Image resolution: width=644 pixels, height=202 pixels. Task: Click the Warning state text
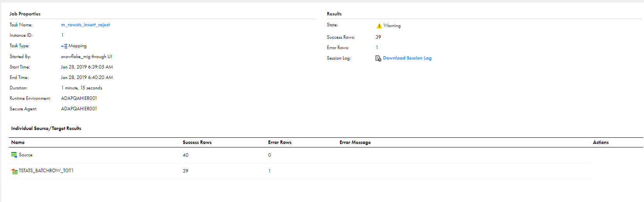[x=392, y=26]
